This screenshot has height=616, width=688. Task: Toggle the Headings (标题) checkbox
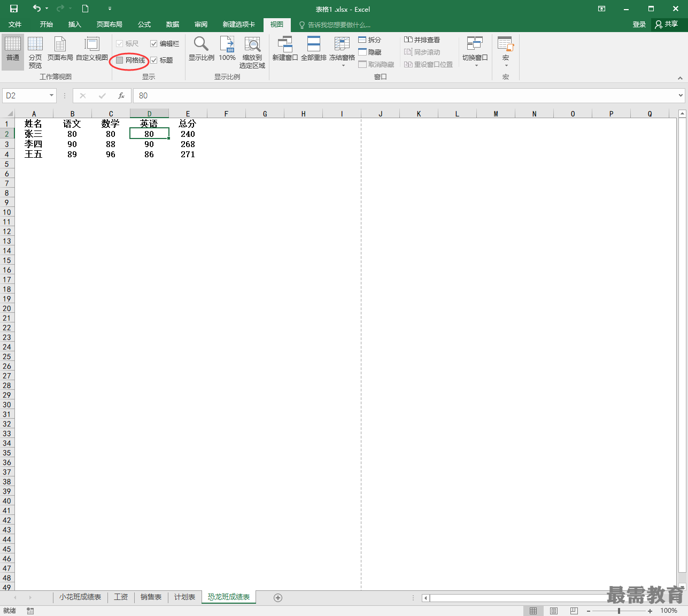tap(154, 60)
